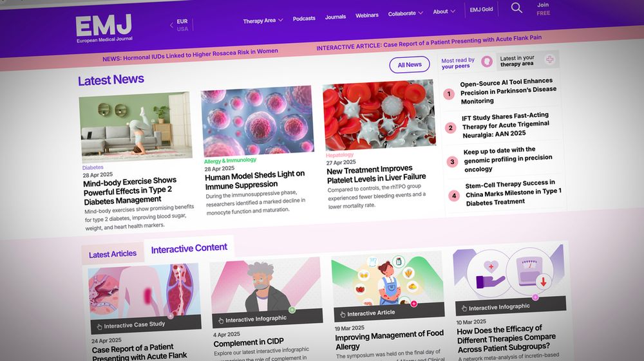644x361 pixels.
Task: Open How Does the Efficacy of Different Therapies title
Action: tap(506, 339)
